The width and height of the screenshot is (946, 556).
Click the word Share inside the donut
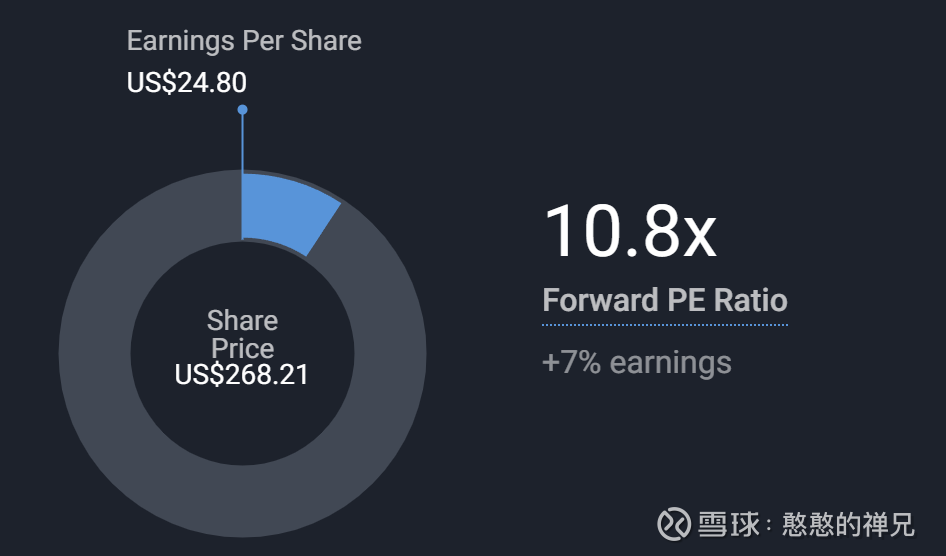click(x=242, y=321)
